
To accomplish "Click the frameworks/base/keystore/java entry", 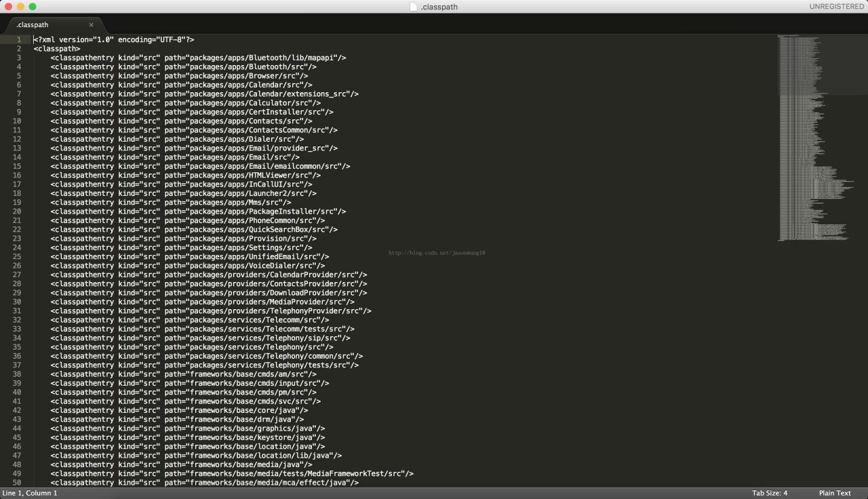I will (188, 437).
